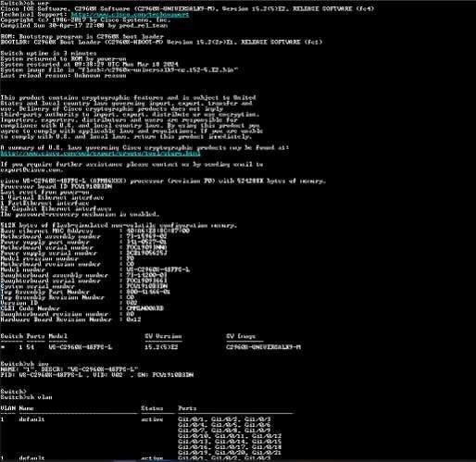The width and height of the screenshot is (476, 462).
Task: Open the cisco.com crypto export laws link
Action: (x=100, y=153)
